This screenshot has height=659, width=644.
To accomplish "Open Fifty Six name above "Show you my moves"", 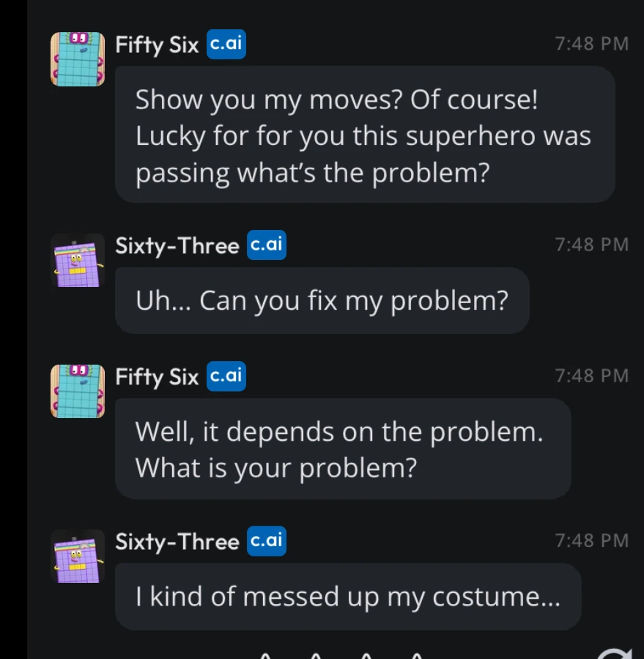I will [157, 45].
